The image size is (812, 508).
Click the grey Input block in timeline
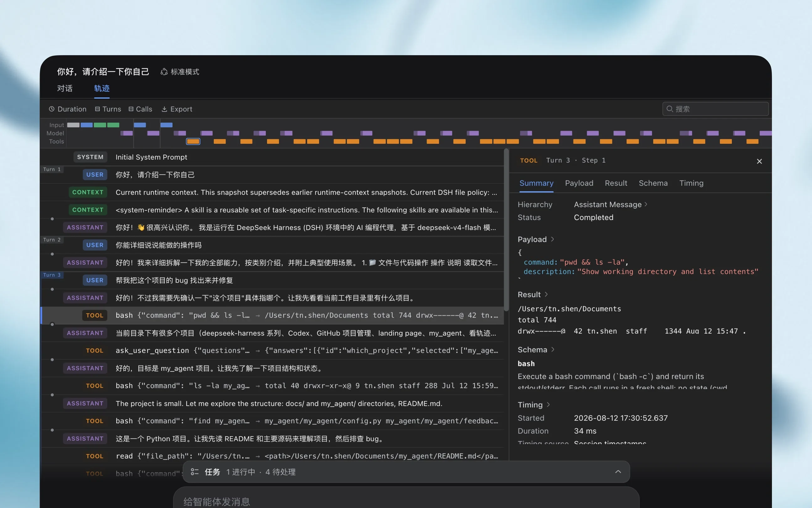(x=73, y=125)
